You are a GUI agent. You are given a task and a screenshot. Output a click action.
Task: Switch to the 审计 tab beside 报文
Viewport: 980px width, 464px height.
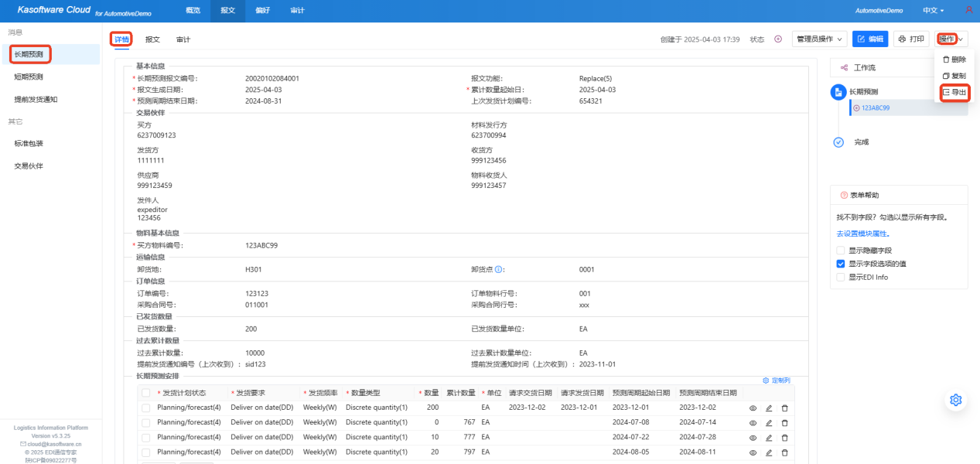coord(183,39)
